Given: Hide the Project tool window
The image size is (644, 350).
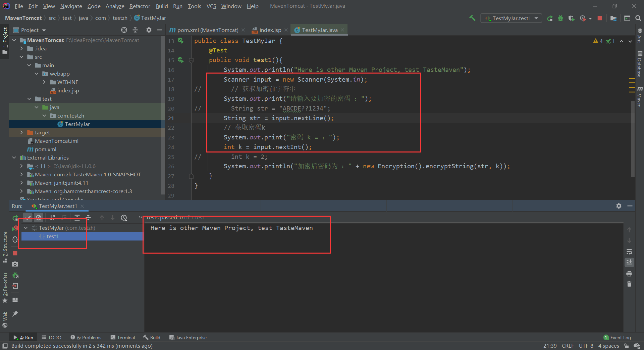Looking at the screenshot, I should point(160,30).
